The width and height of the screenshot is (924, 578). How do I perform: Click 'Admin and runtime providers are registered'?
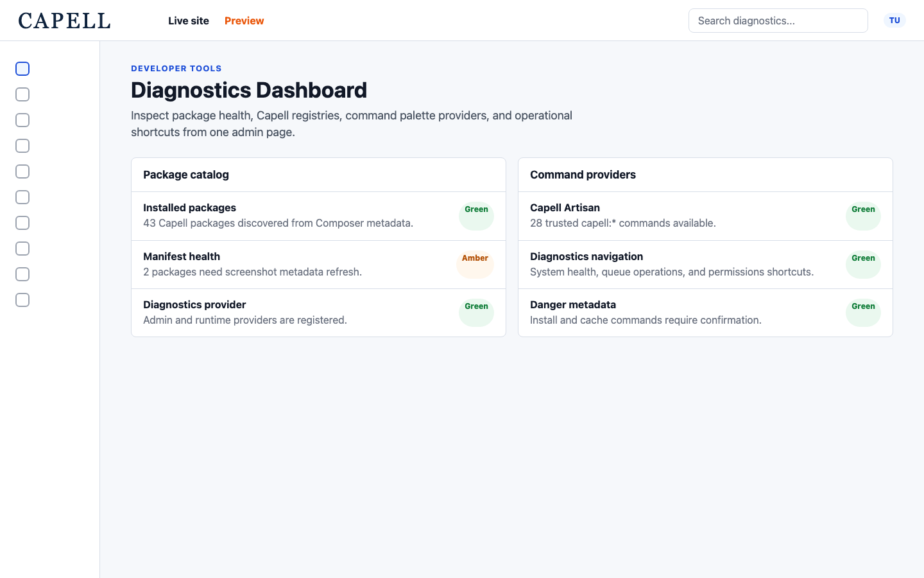(245, 320)
